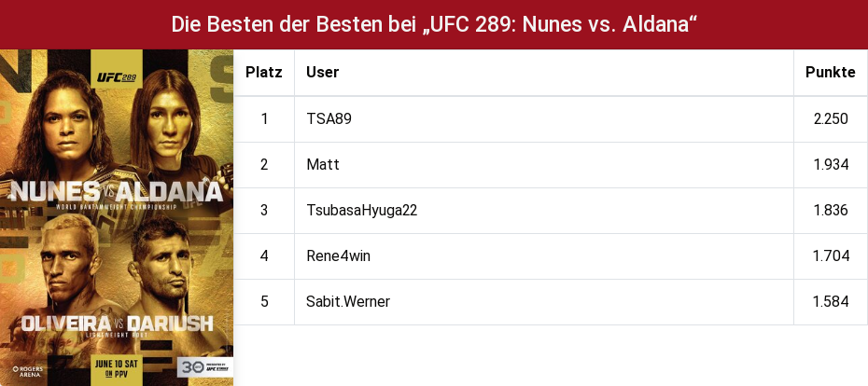Open user TSA89's profile
868x386 pixels.
tap(329, 119)
